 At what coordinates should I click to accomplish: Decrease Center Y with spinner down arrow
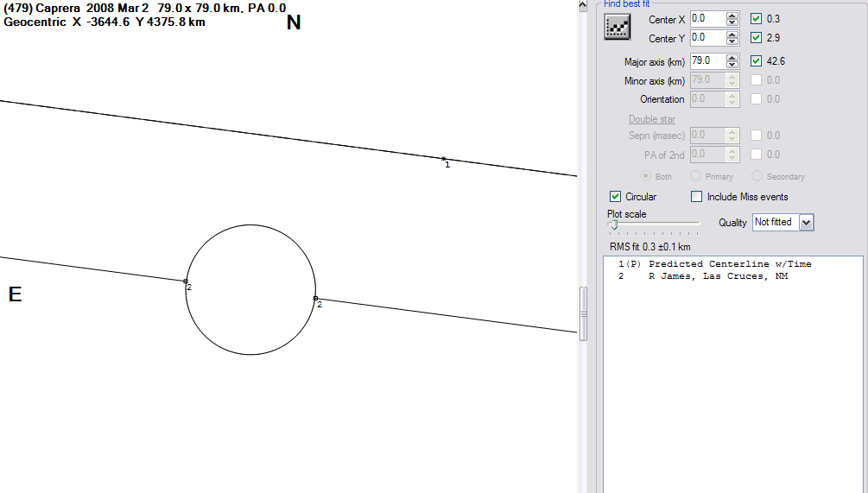(732, 41)
